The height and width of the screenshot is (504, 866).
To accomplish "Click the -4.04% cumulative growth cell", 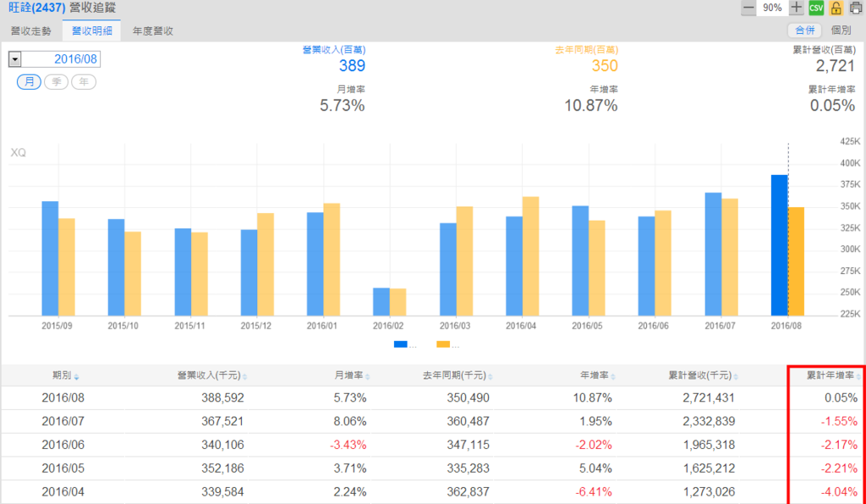I will (839, 492).
